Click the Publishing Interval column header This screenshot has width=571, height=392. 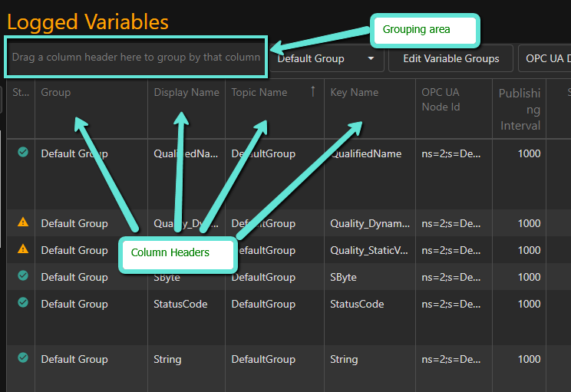pos(520,109)
